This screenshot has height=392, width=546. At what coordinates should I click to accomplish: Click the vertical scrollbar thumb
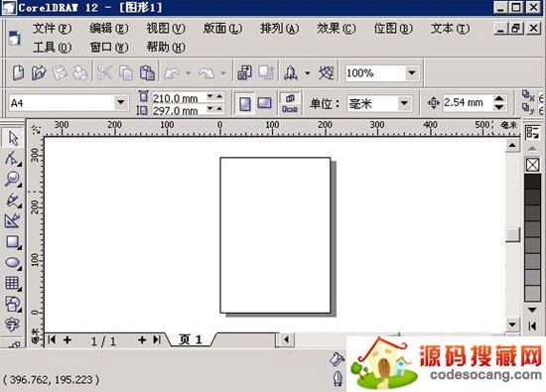click(x=512, y=234)
